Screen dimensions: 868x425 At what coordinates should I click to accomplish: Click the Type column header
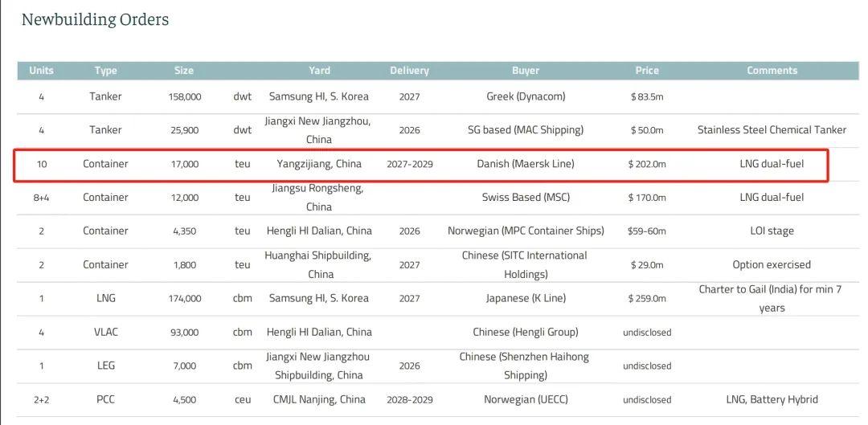point(105,71)
